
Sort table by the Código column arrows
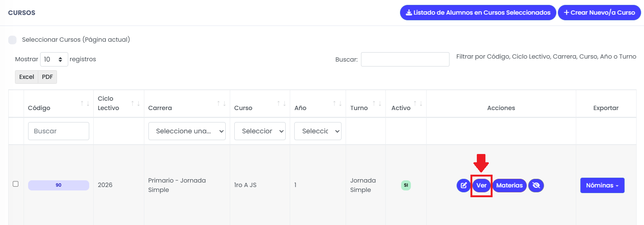(x=85, y=103)
